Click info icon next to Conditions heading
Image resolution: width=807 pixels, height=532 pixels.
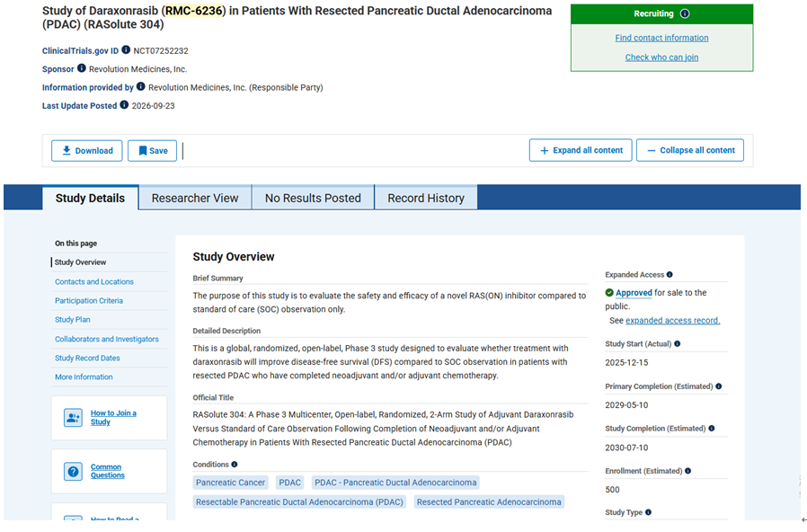(235, 464)
